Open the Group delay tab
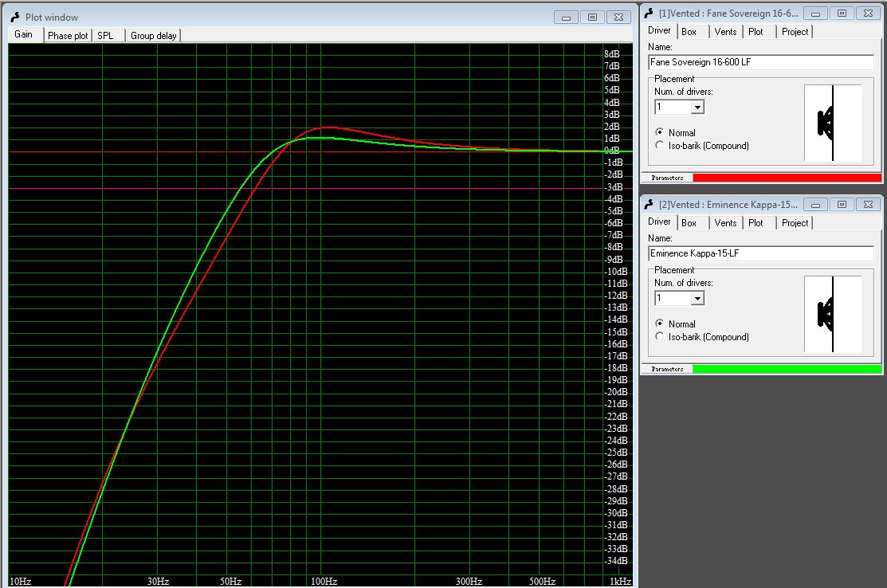Screen dimensions: 887x588 pyautogui.click(x=154, y=35)
